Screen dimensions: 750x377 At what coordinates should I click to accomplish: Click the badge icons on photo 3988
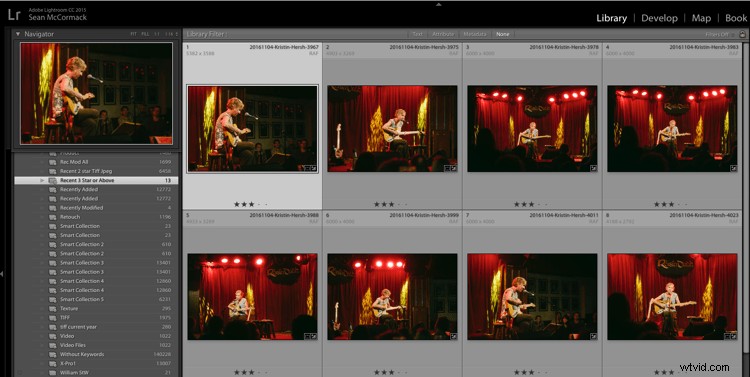(x=310, y=336)
